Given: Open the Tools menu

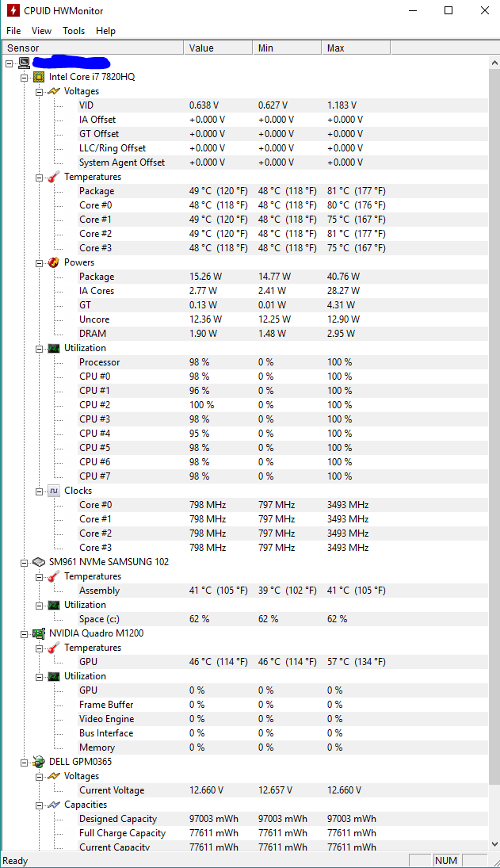Looking at the screenshot, I should [x=74, y=31].
